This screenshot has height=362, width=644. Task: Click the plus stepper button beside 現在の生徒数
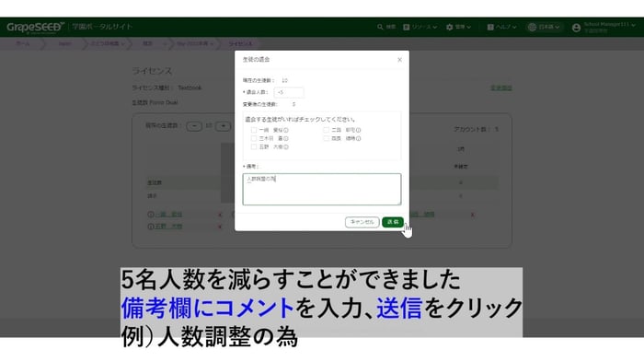pyautogui.click(x=223, y=126)
